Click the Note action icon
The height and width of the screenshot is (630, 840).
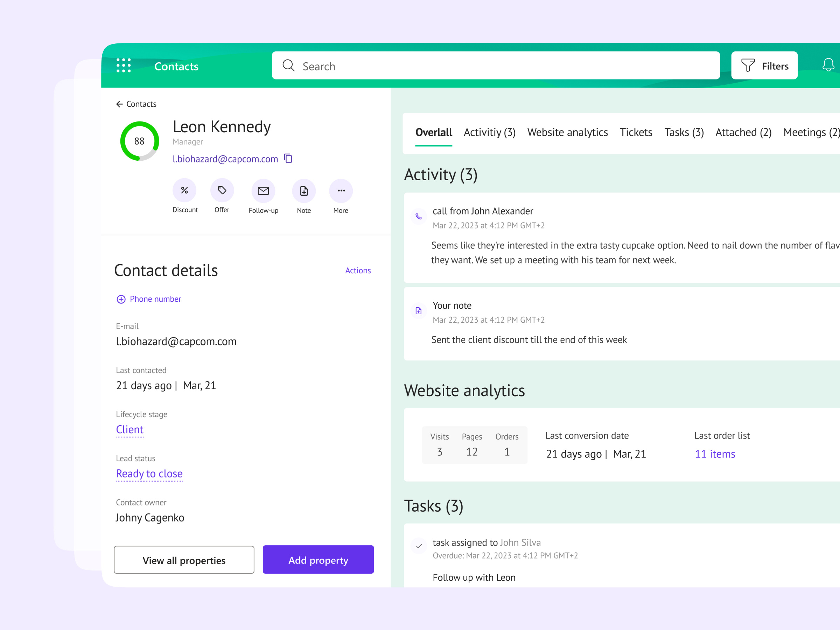coord(303,191)
